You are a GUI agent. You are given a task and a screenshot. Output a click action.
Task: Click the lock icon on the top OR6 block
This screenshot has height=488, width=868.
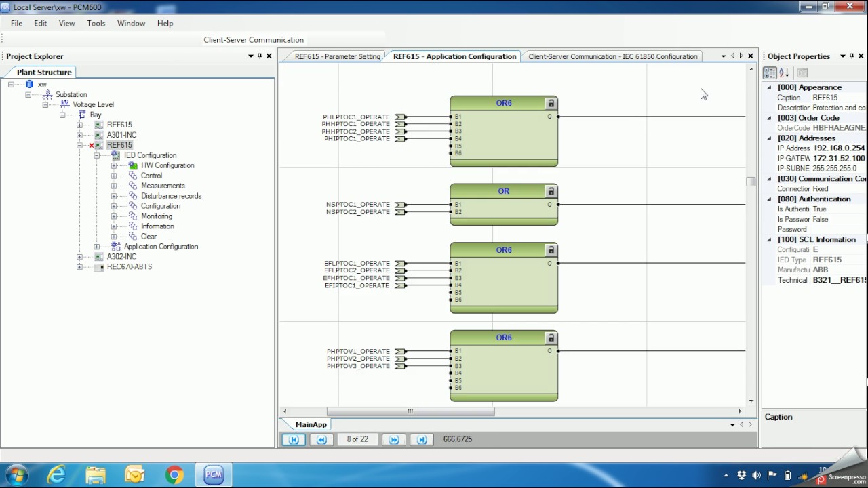(x=551, y=104)
